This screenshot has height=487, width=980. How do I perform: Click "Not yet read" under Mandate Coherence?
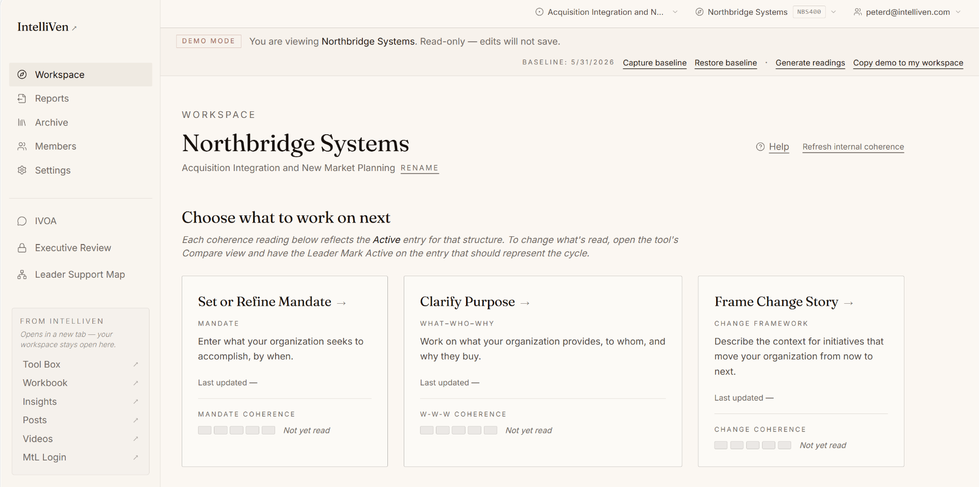click(x=307, y=430)
